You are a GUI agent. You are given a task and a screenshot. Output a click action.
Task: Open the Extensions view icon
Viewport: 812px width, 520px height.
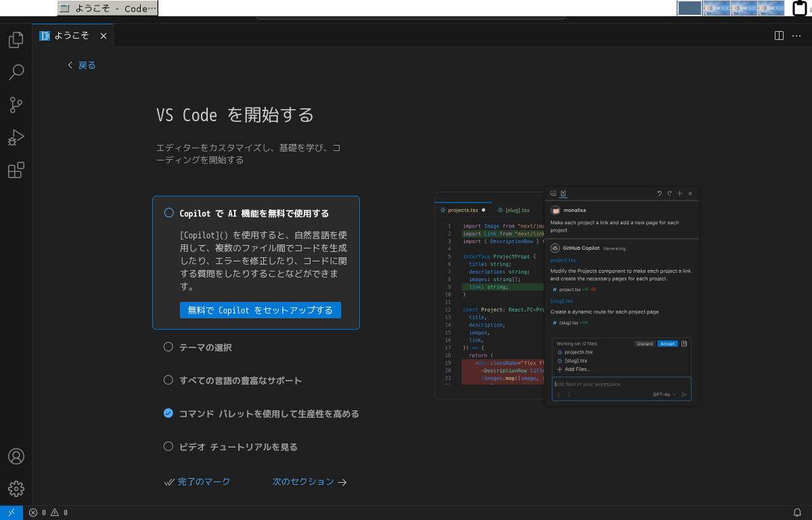coord(16,170)
